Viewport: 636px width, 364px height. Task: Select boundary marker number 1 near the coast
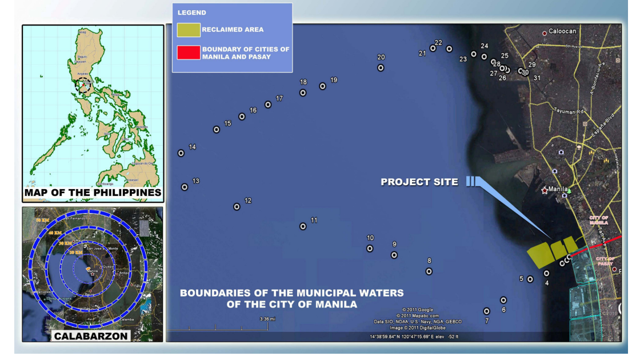pyautogui.click(x=569, y=257)
